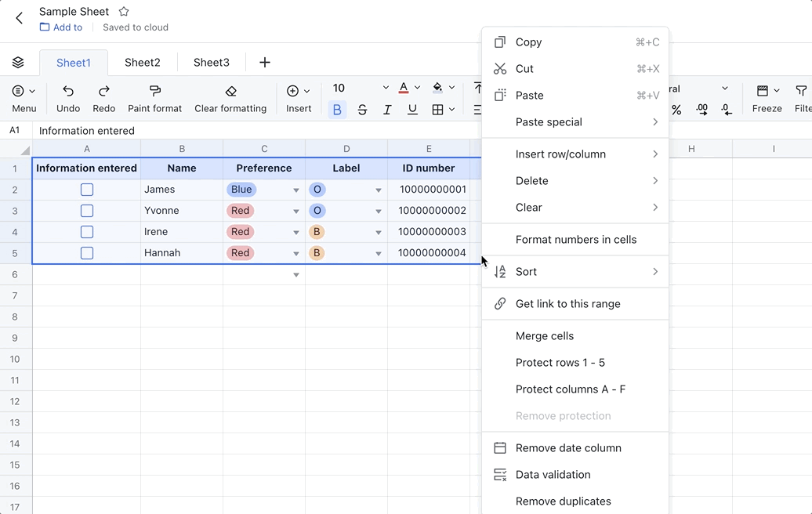Click the Add to button
Screen dimensions: 812x514
tap(61, 27)
